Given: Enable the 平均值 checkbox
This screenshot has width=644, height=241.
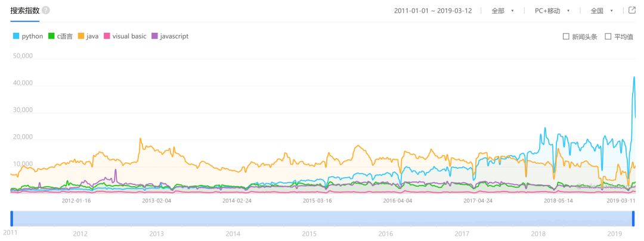Looking at the screenshot, I should click(x=608, y=36).
